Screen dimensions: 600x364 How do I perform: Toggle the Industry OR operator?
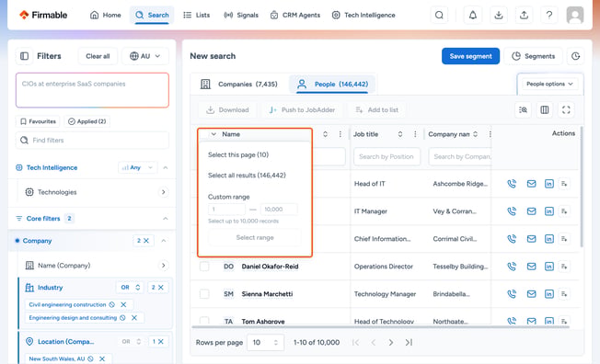pos(130,288)
